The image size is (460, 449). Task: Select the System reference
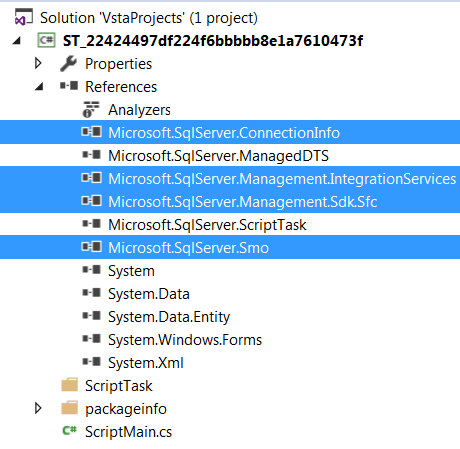(x=131, y=271)
